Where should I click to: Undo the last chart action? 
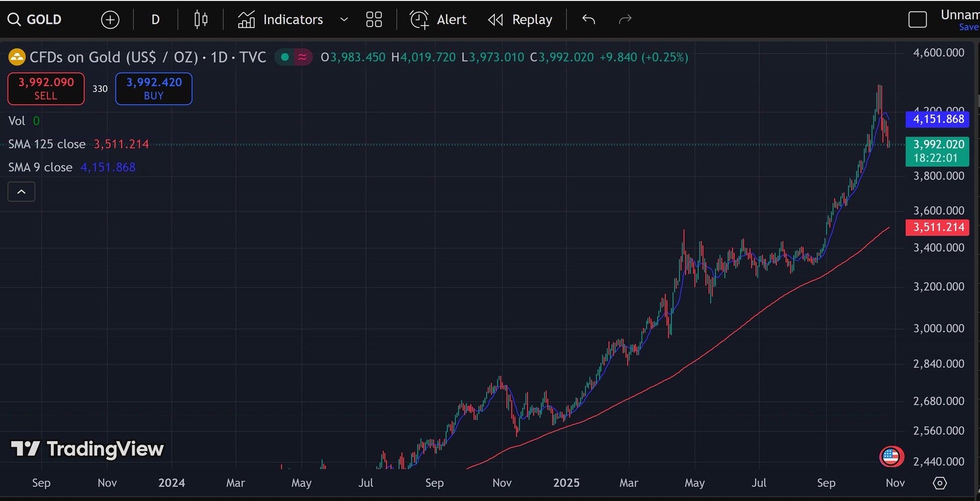(x=588, y=20)
